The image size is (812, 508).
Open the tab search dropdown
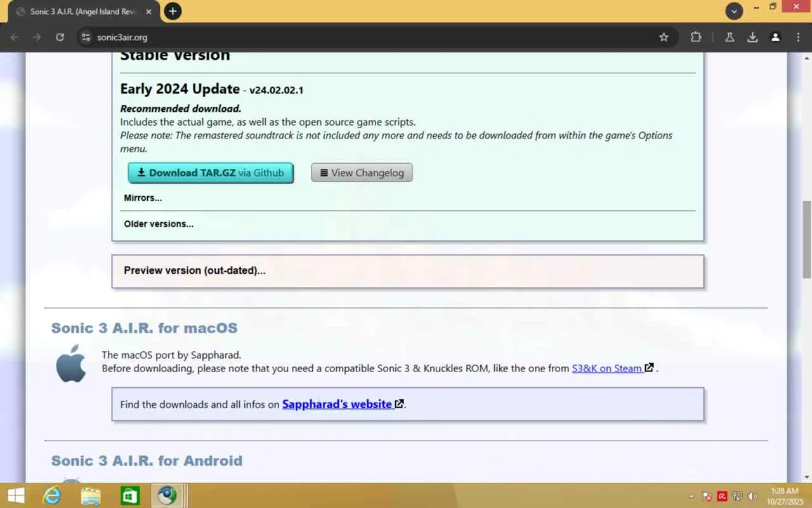tap(734, 11)
